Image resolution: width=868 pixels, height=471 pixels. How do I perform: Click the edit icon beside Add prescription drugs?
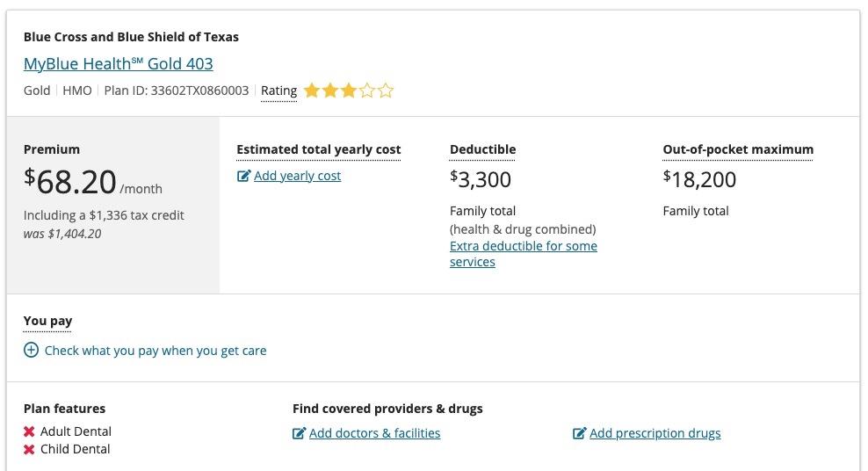click(579, 433)
